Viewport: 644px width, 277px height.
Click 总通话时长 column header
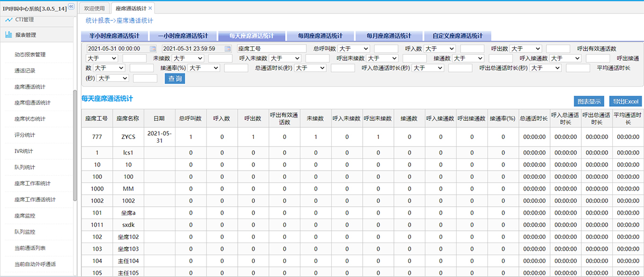(534, 119)
